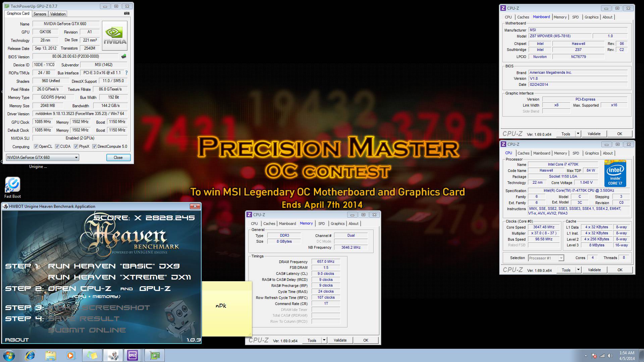Open Caches tab in Mainboard CPU-Z window
The width and height of the screenshot is (644, 362).
(x=523, y=17)
